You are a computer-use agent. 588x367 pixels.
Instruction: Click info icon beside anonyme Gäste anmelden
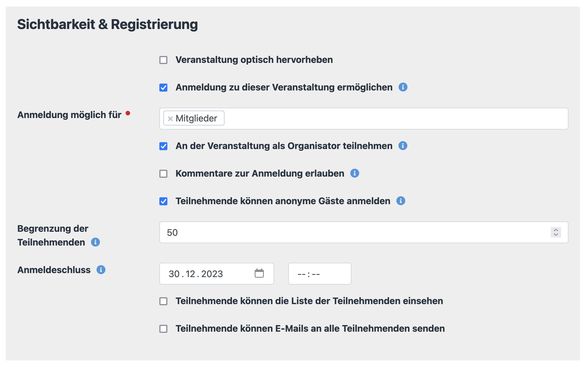401,201
